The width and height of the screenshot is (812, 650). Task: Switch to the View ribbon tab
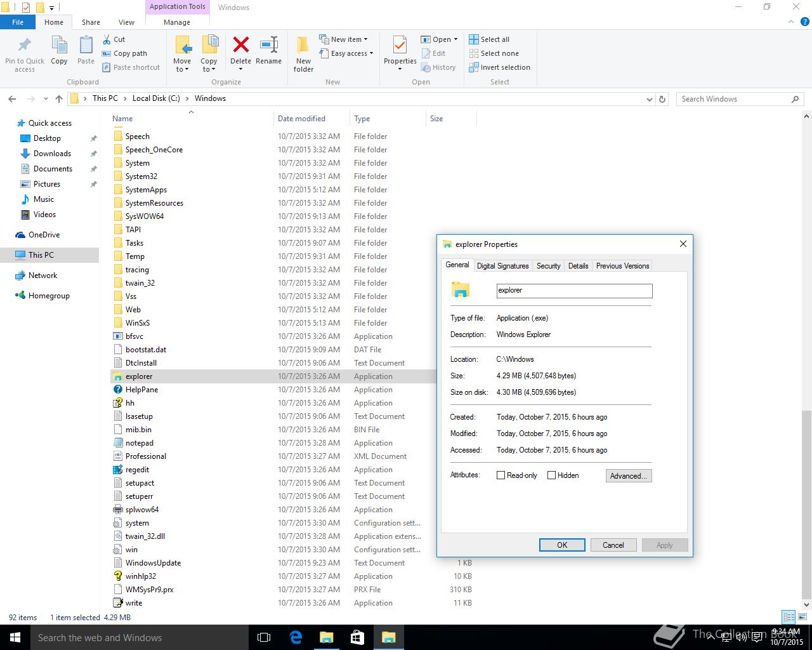pyautogui.click(x=126, y=22)
